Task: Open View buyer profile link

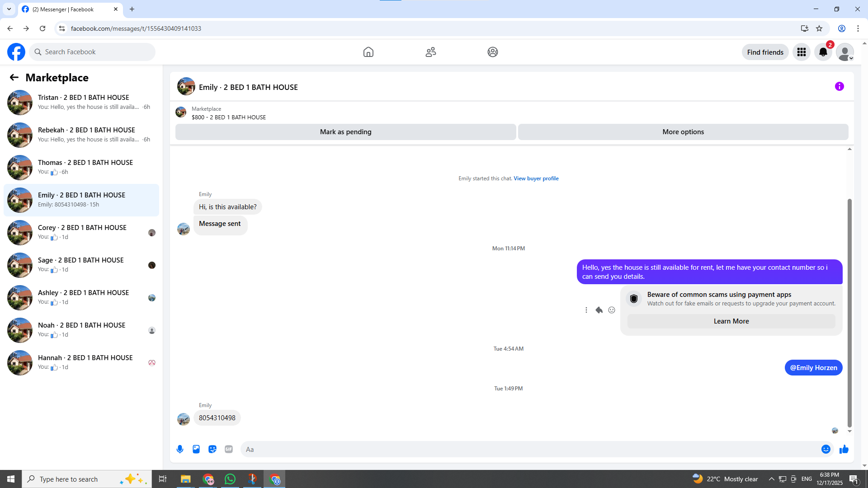Action: (x=536, y=178)
